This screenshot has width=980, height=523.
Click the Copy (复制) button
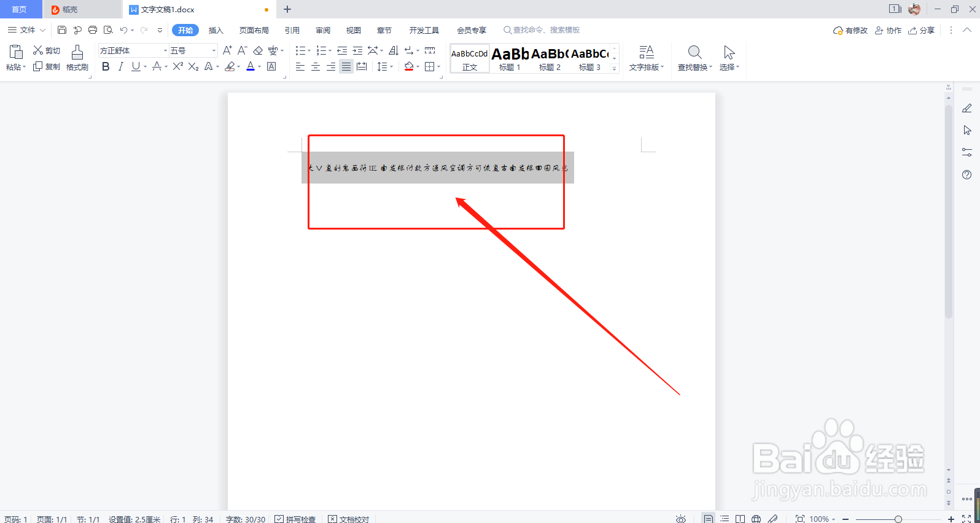pos(47,66)
